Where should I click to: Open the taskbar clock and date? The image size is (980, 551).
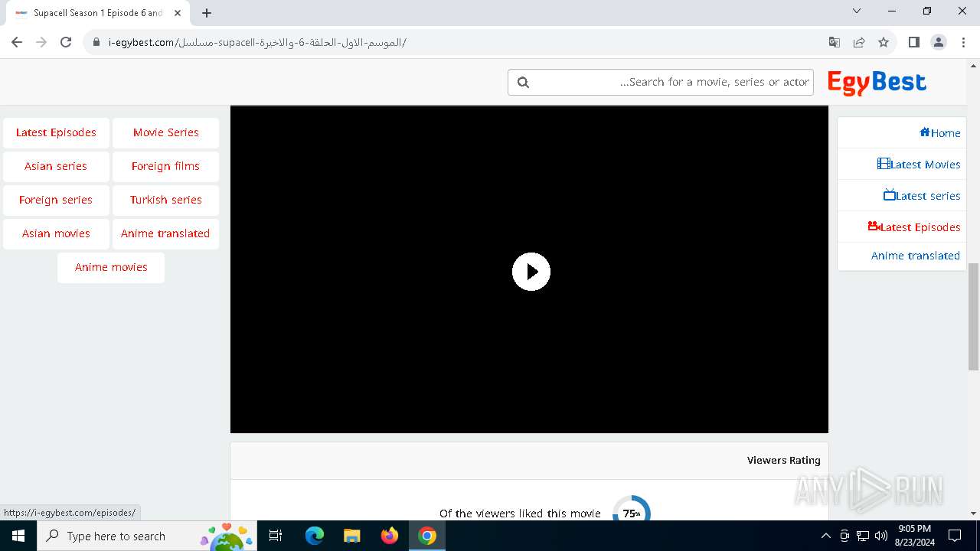pos(915,536)
